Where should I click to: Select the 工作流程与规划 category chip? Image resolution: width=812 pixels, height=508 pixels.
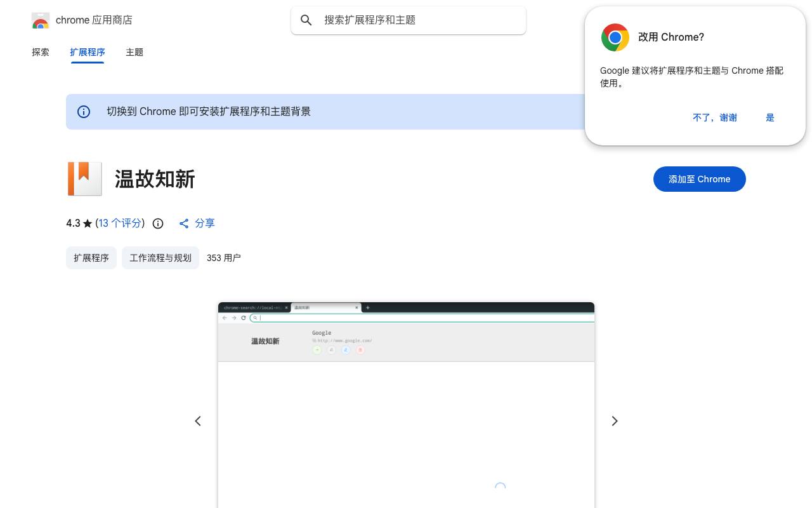[x=160, y=258]
